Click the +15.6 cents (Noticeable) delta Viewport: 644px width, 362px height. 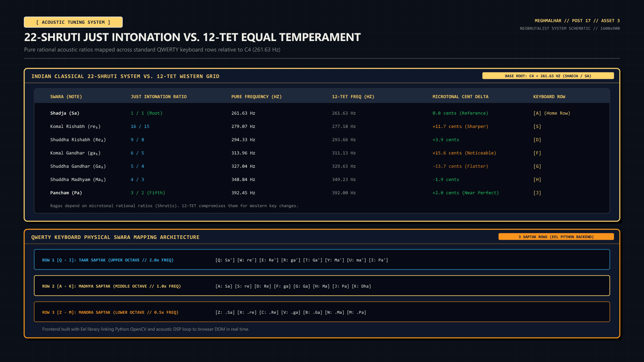(464, 153)
